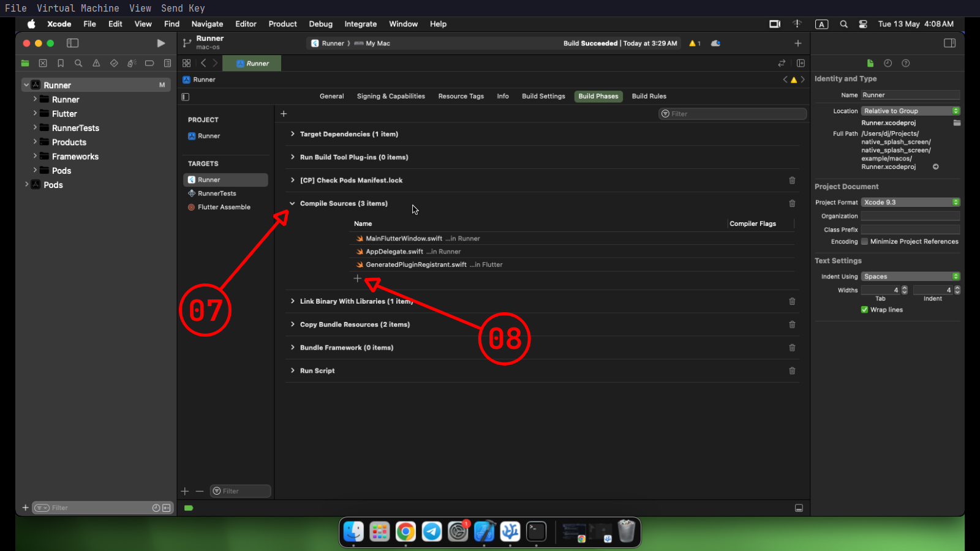
Task: Choose the Runner.xcodeproj location folder icon
Action: (x=957, y=123)
